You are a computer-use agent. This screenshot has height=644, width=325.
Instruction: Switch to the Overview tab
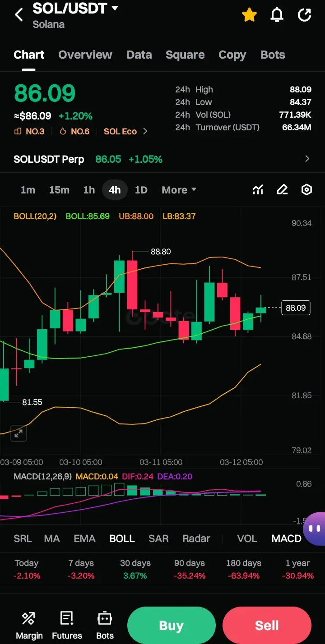(85, 55)
